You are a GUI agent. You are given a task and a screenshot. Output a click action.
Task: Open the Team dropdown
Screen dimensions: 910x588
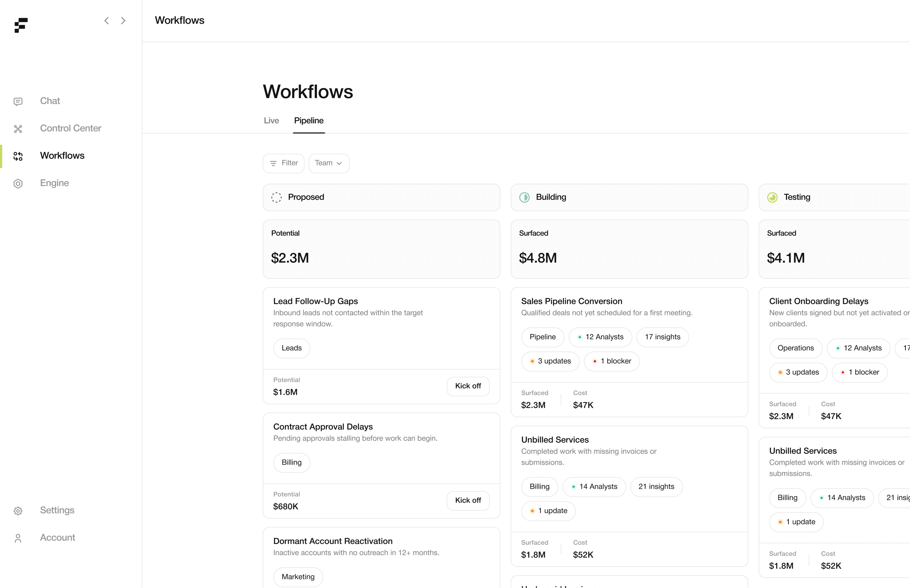pyautogui.click(x=329, y=163)
